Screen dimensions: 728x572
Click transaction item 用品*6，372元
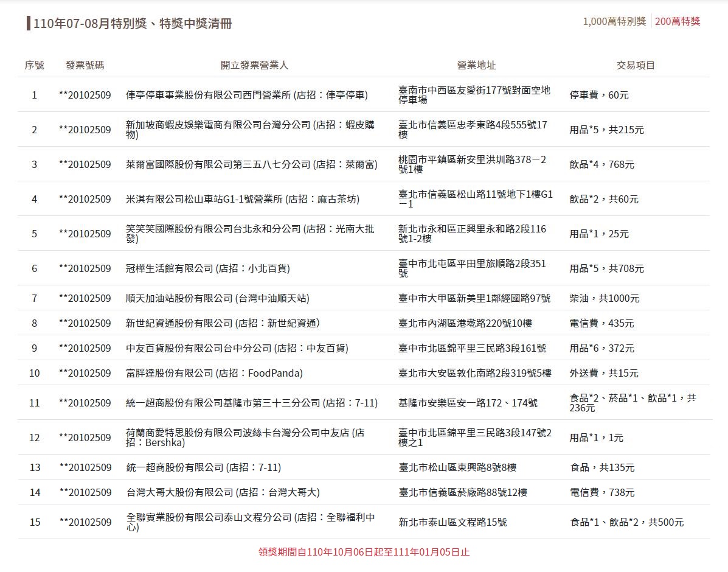click(x=601, y=348)
